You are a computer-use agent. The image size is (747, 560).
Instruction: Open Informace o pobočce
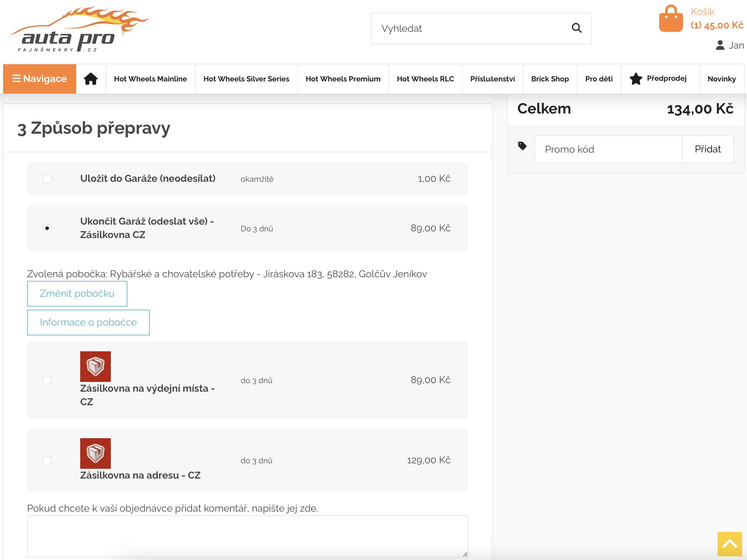coord(88,322)
